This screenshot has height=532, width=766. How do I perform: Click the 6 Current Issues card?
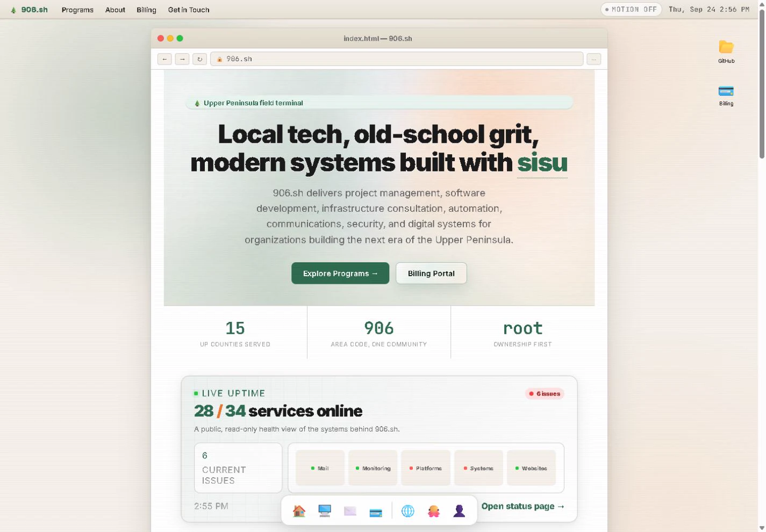pyautogui.click(x=238, y=468)
